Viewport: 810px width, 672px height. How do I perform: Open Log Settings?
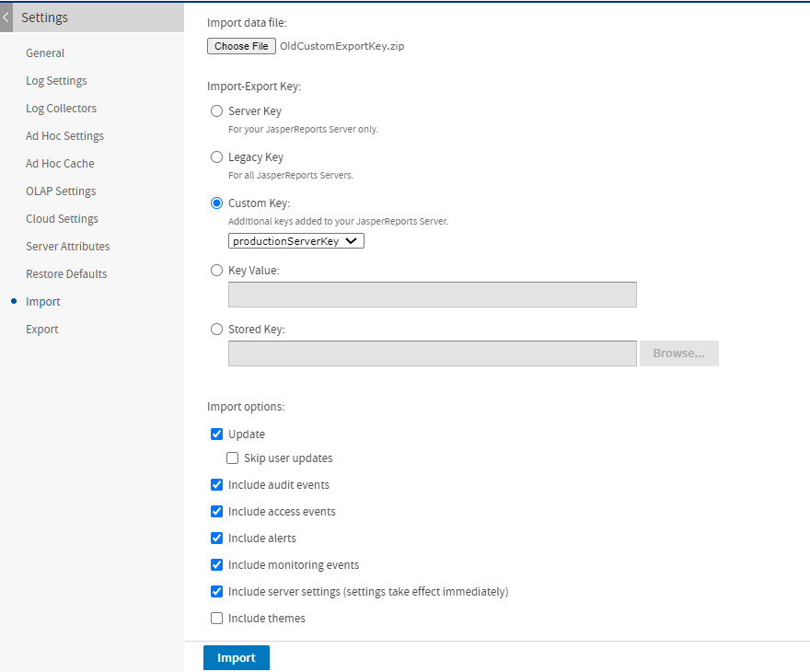pyautogui.click(x=56, y=81)
